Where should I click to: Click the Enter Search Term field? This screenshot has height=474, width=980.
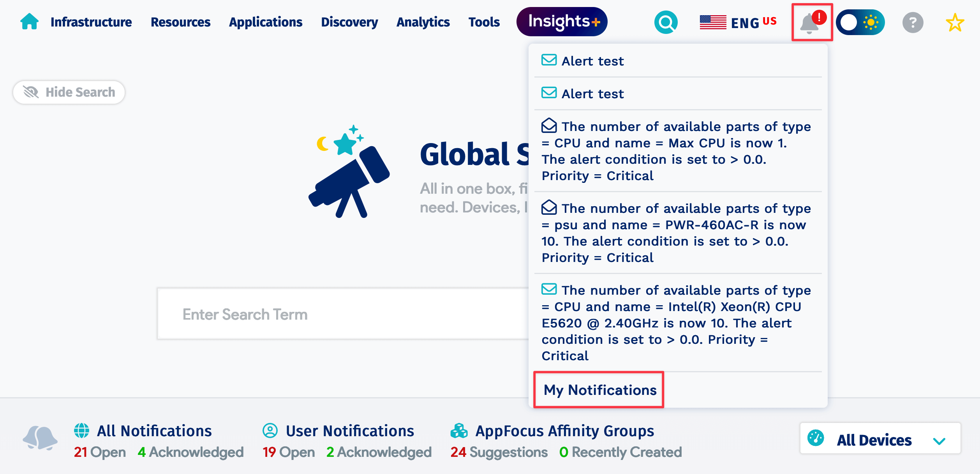(x=343, y=314)
